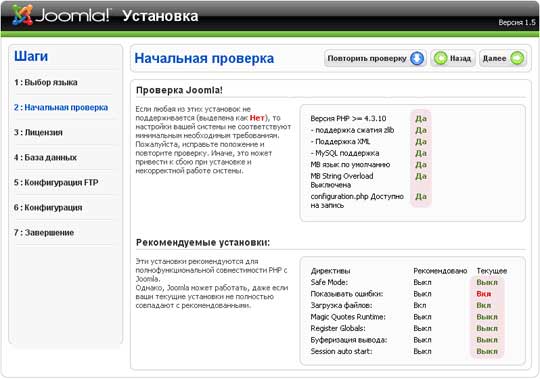Select step 5: Конфигурация FTP
This screenshot has width=540, height=379.
point(56,182)
